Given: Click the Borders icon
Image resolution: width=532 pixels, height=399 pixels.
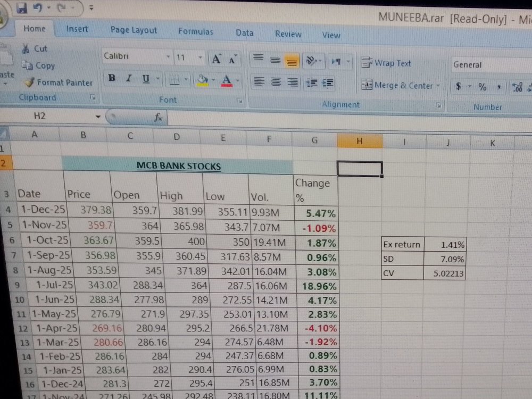Looking at the screenshot, I should click(x=174, y=80).
